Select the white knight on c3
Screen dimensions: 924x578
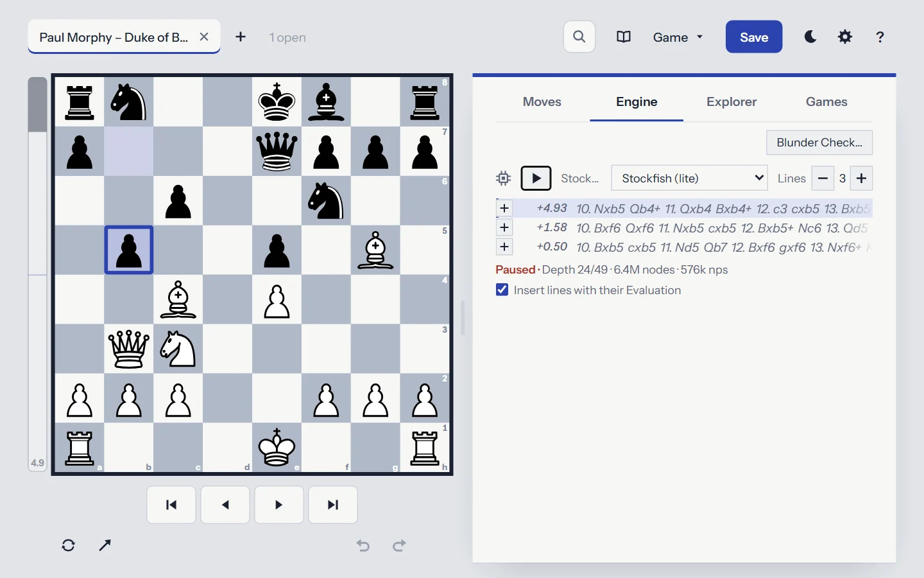178,349
